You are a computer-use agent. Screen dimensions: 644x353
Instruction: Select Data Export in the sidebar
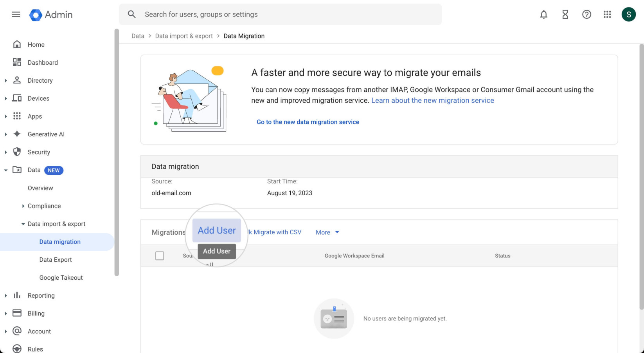55,259
